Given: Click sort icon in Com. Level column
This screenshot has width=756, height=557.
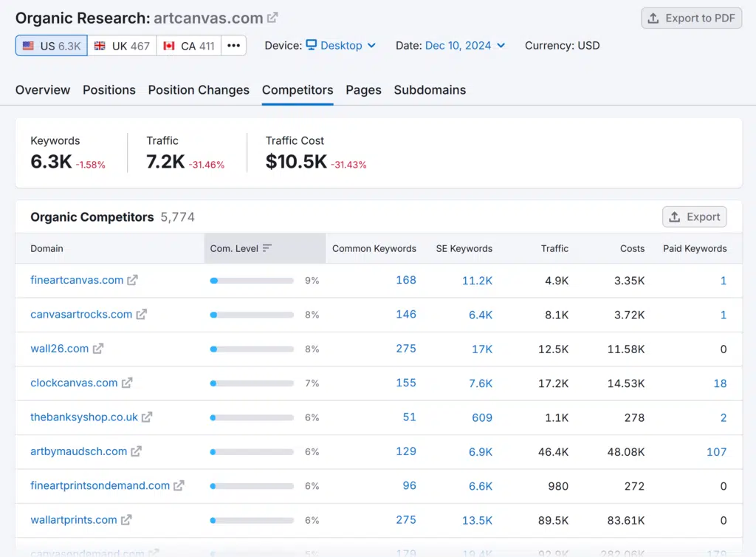Looking at the screenshot, I should point(267,249).
